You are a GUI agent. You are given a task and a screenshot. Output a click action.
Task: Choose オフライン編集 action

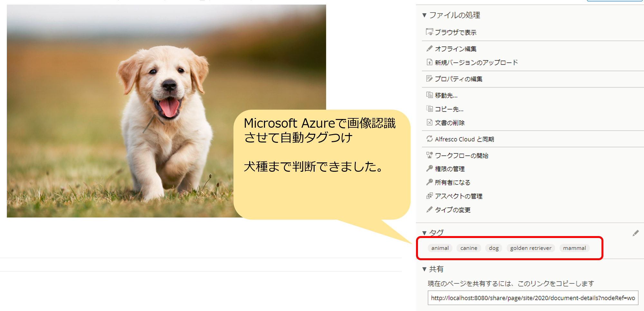455,49
